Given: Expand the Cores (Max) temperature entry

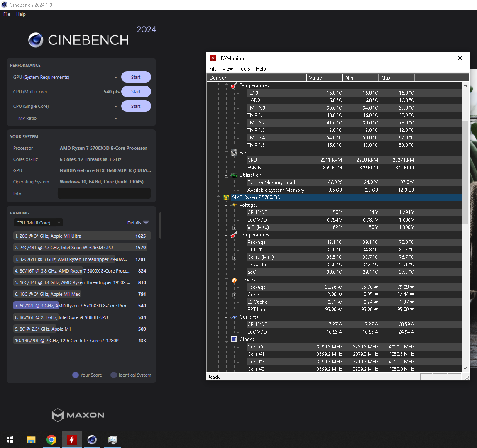Looking at the screenshot, I should pyautogui.click(x=234, y=258).
